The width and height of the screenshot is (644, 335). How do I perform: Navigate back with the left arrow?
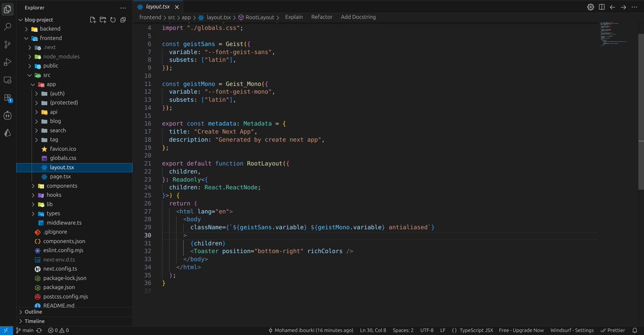pos(612,7)
